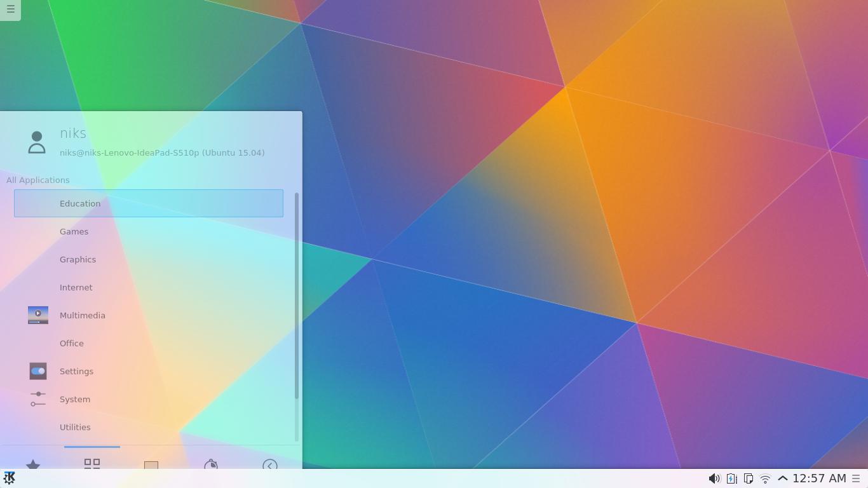Click the battery status icon in tray
This screenshot has height=488, width=868.
[x=731, y=478]
